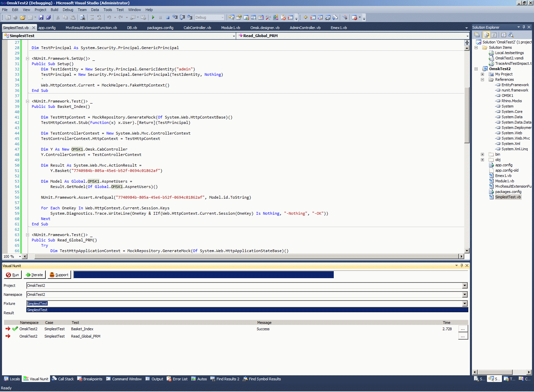Switch to the CabController.vb editor tab
534x392 pixels.
(197, 28)
